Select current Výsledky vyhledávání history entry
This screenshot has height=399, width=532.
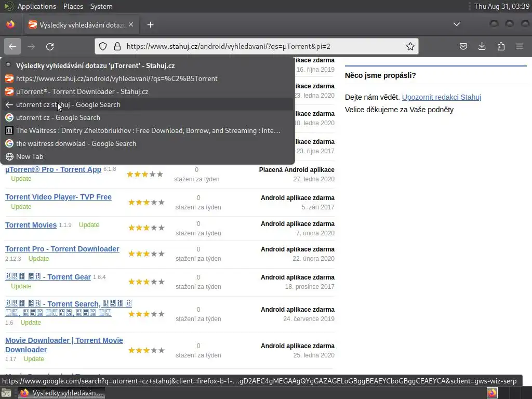point(147,65)
